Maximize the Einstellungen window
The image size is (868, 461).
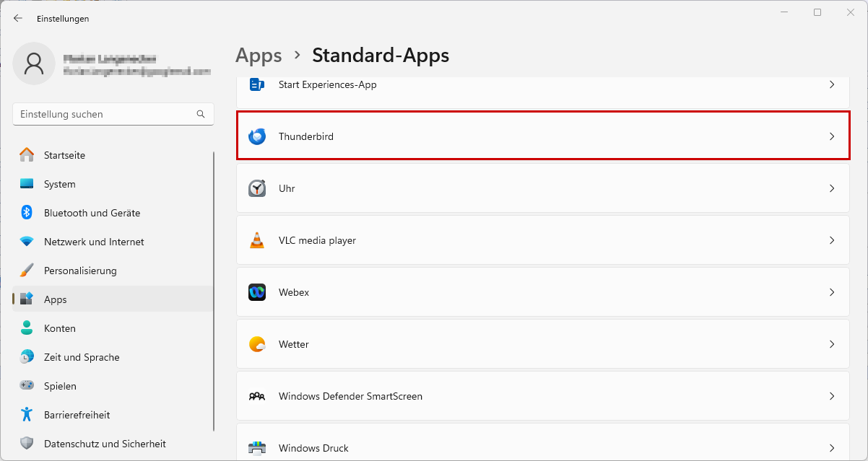(x=817, y=12)
